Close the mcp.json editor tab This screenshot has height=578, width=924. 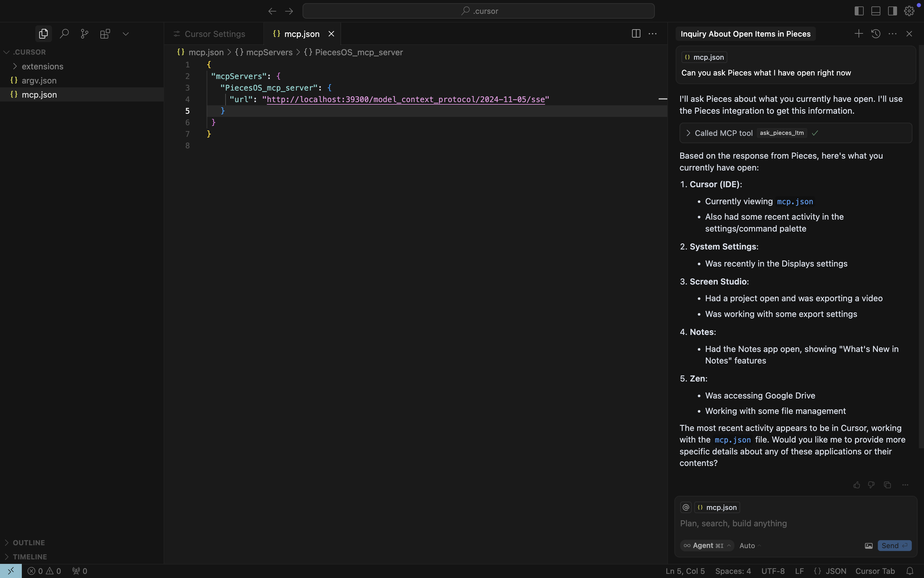tap(331, 34)
